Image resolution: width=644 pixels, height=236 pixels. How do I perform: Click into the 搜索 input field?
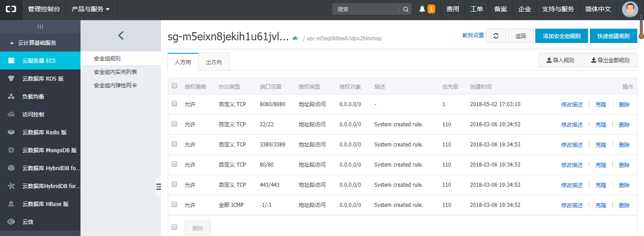click(x=366, y=9)
